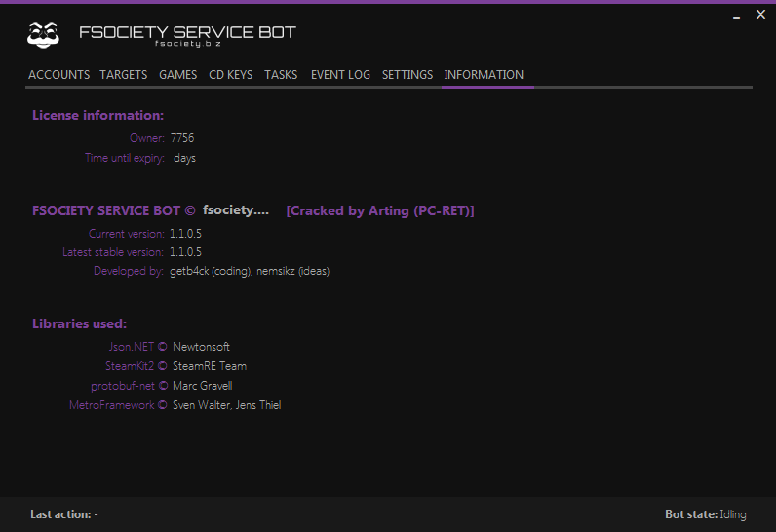The width and height of the screenshot is (776, 532).
Task: Switch to the SETTINGS tab
Action: [407, 75]
